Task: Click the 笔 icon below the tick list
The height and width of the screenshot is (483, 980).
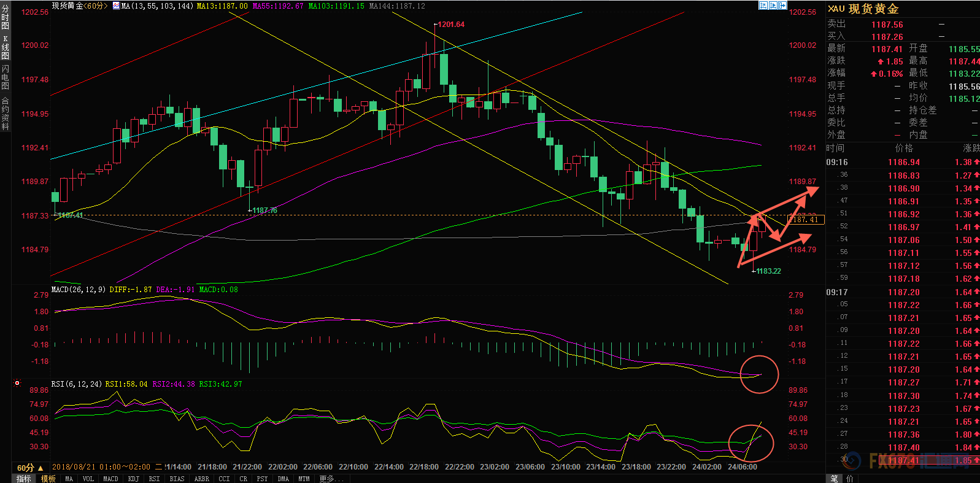Action: [835, 479]
